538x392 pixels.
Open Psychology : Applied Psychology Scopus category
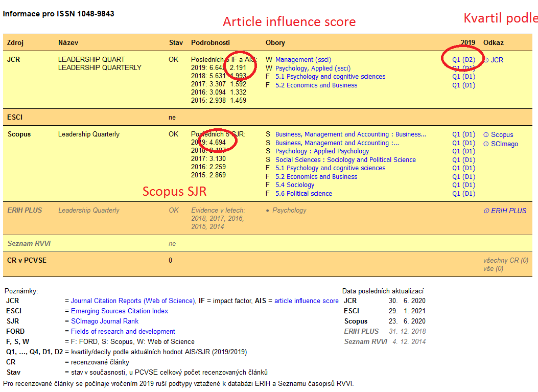click(x=322, y=151)
